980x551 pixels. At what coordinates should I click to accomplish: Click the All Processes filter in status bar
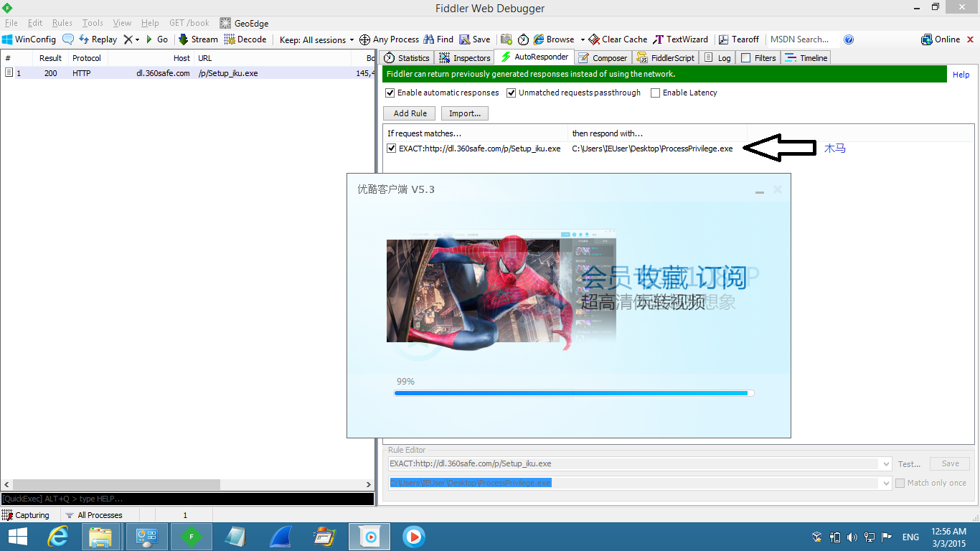click(93, 515)
